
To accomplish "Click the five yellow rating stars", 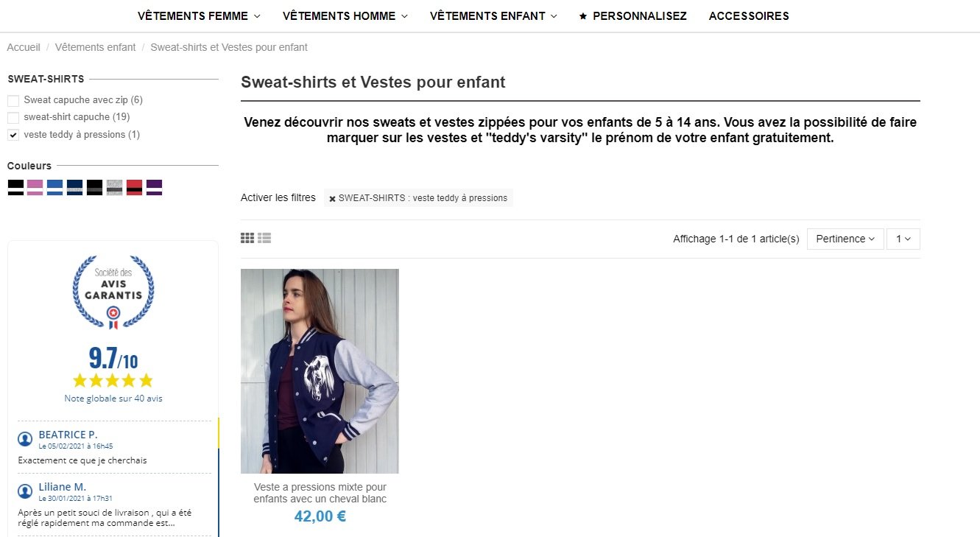I will [113, 380].
